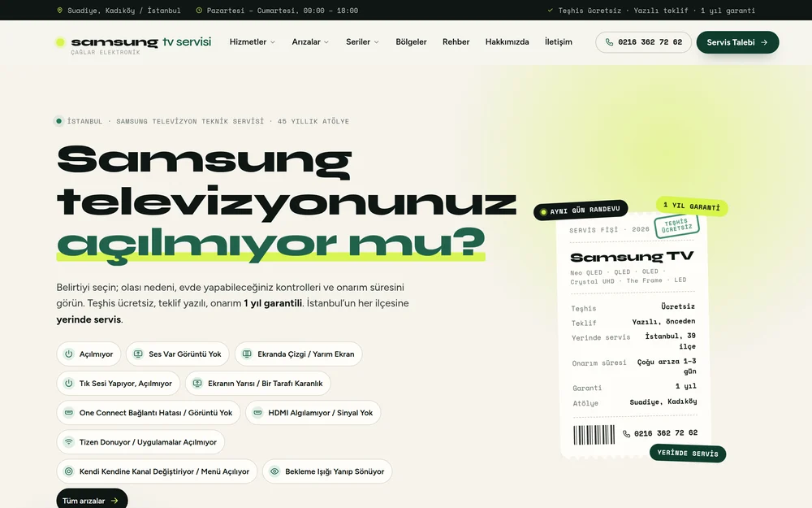
Task: Click the arrow icon in Tüm arızalar button
Action: click(x=114, y=501)
